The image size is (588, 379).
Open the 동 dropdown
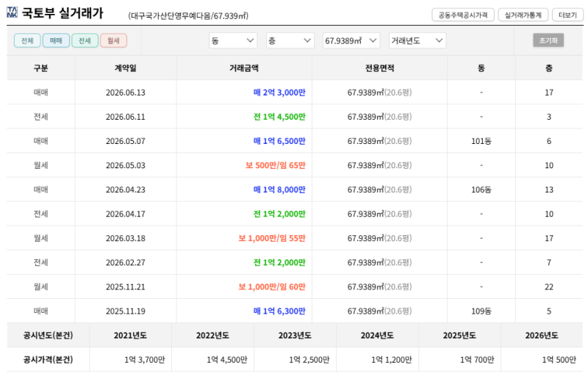pyautogui.click(x=233, y=40)
